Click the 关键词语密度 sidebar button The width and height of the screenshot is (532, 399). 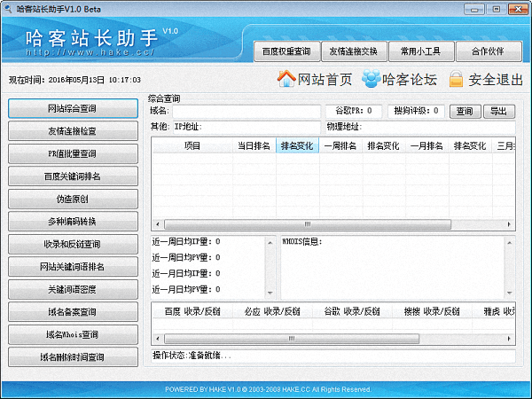coord(73,289)
